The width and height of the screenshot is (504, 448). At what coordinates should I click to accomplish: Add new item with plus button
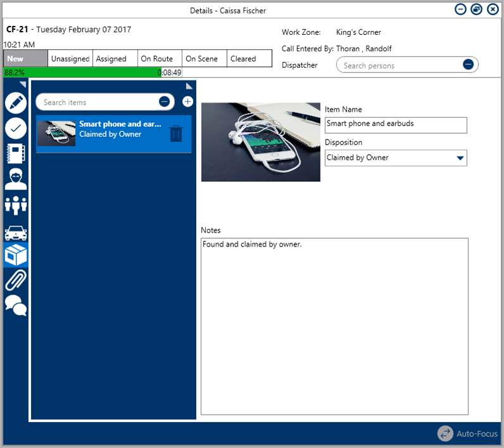coord(187,101)
